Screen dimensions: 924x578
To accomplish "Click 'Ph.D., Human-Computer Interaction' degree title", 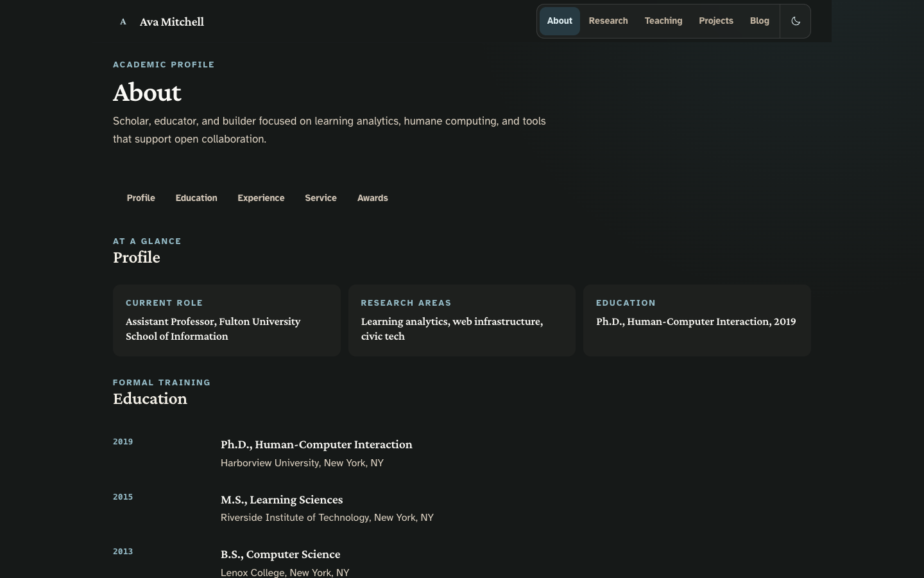I will tap(316, 444).
